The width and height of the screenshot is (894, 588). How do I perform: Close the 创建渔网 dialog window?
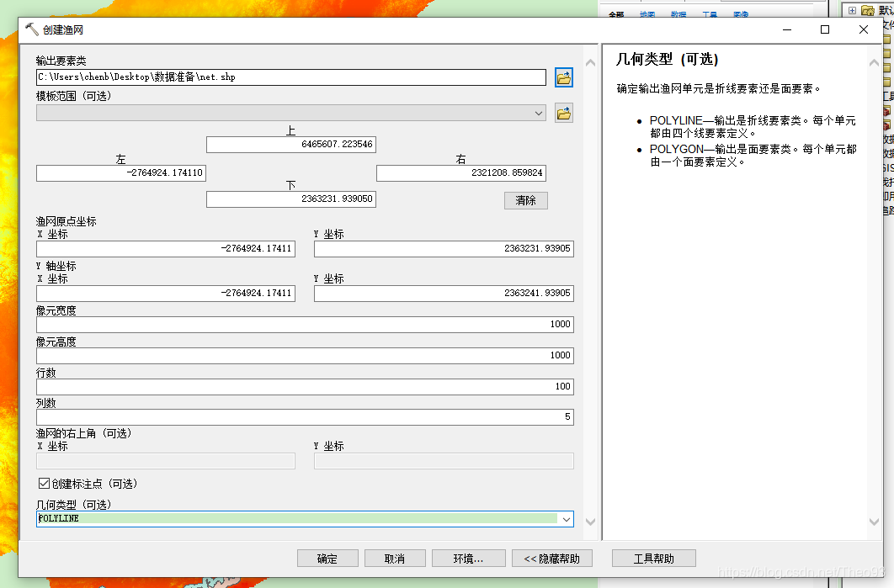[x=863, y=29]
